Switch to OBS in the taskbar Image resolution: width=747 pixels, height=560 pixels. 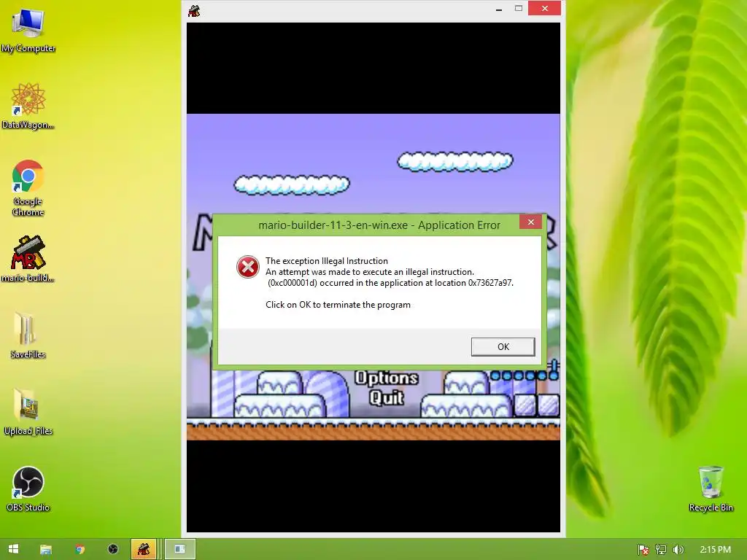coord(113,549)
